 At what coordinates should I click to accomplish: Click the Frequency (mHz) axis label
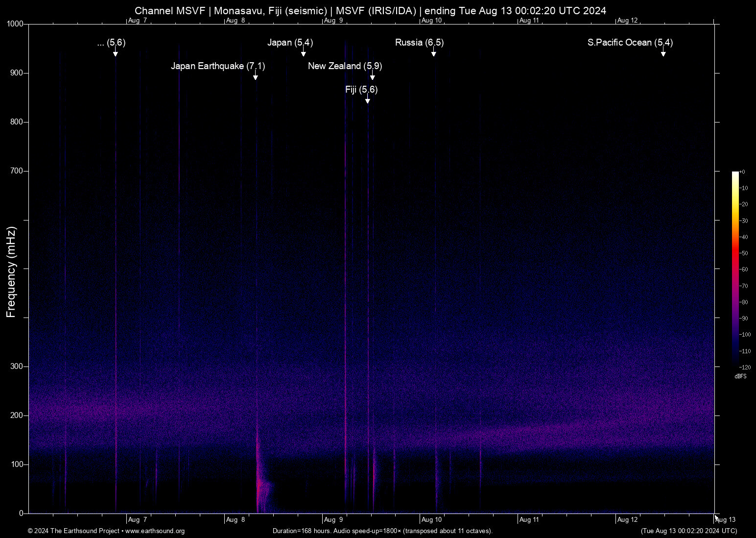pyautogui.click(x=11, y=272)
